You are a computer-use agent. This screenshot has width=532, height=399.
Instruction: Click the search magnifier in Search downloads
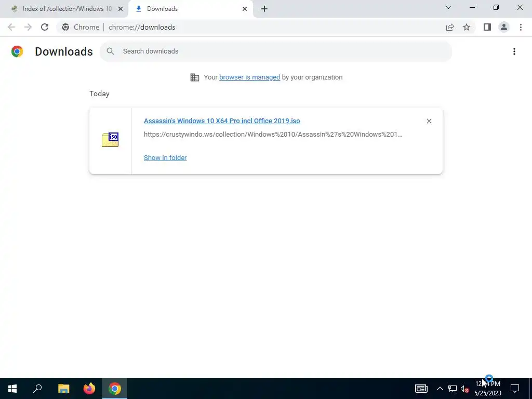[x=110, y=51]
